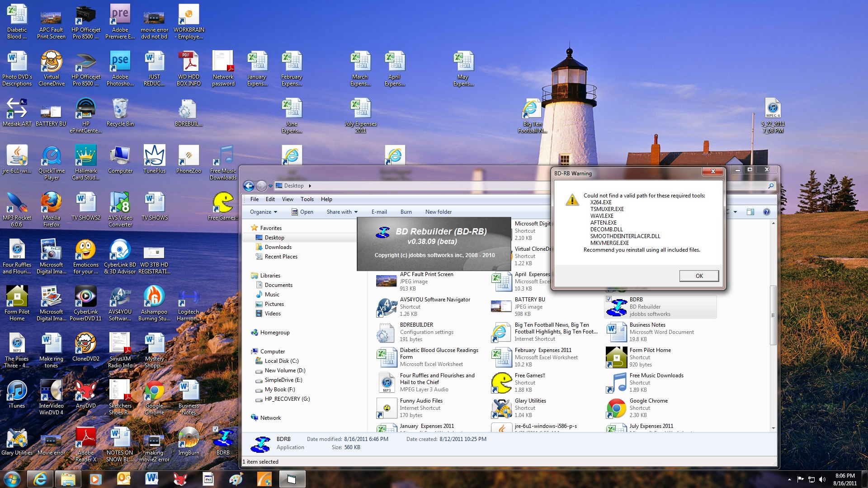Select Glary Utilities shortcut in Explorer list
The height and width of the screenshot is (488, 868).
pos(545,408)
